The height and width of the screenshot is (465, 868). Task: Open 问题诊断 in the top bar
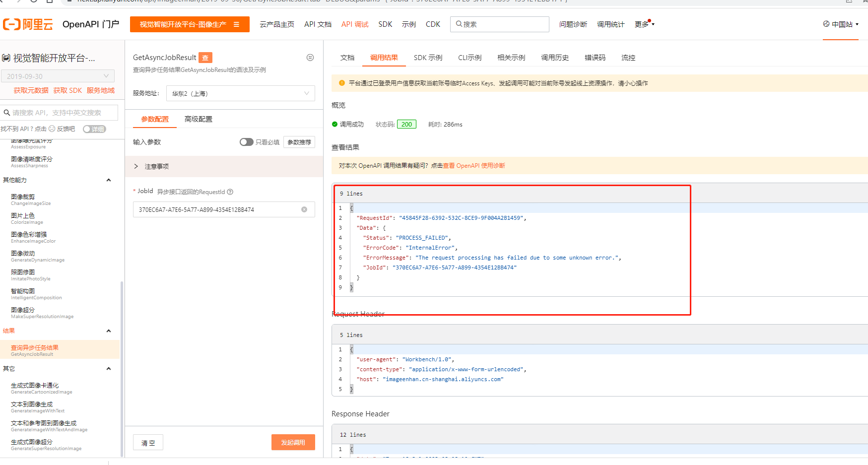(x=573, y=24)
